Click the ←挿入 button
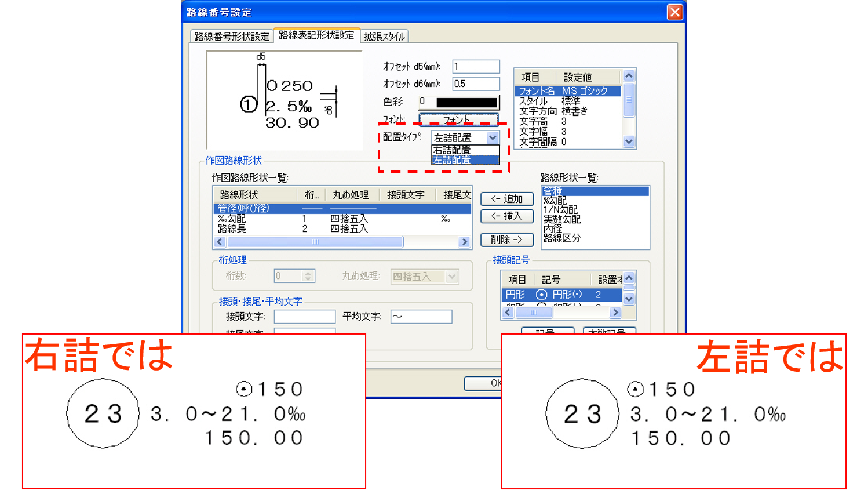The height and width of the screenshot is (490, 868). click(x=506, y=216)
